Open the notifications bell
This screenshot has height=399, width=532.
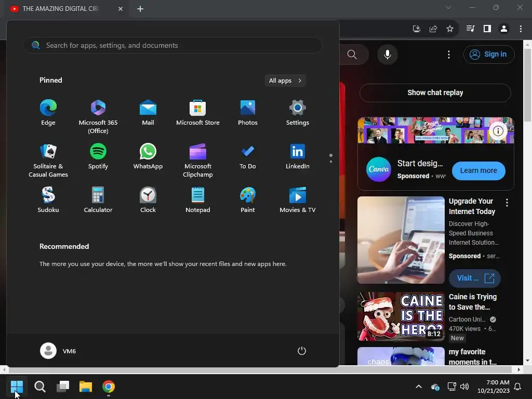point(518,387)
